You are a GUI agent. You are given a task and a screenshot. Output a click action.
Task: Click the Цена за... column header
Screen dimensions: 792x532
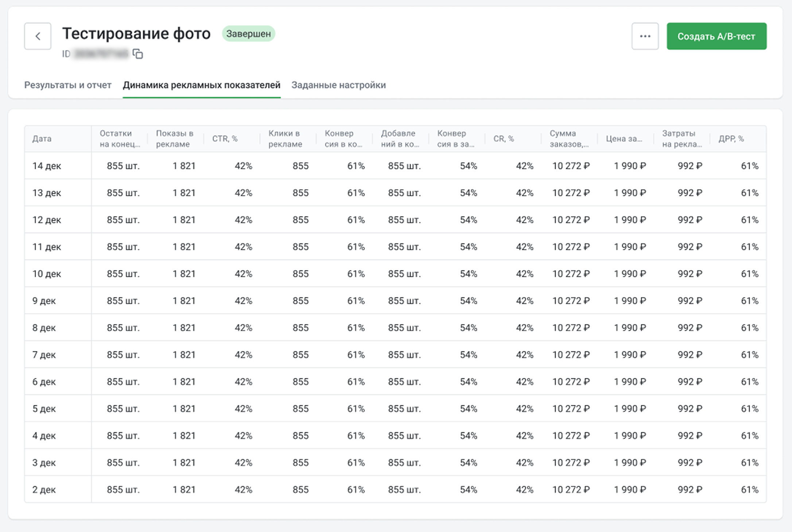coord(624,139)
